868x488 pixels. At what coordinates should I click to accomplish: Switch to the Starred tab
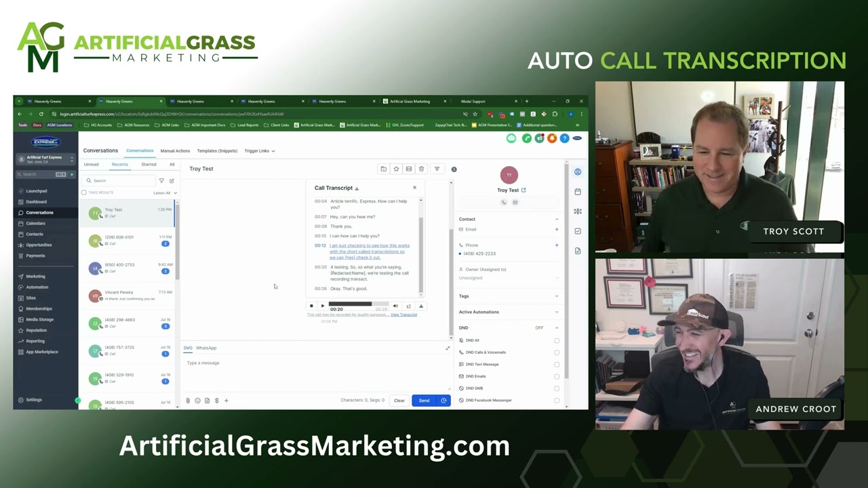coord(149,165)
